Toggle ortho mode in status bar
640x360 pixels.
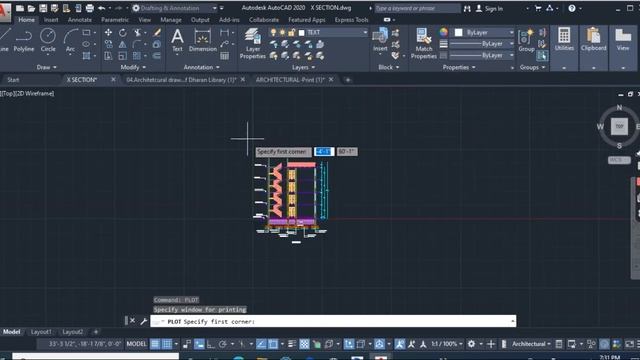211,344
